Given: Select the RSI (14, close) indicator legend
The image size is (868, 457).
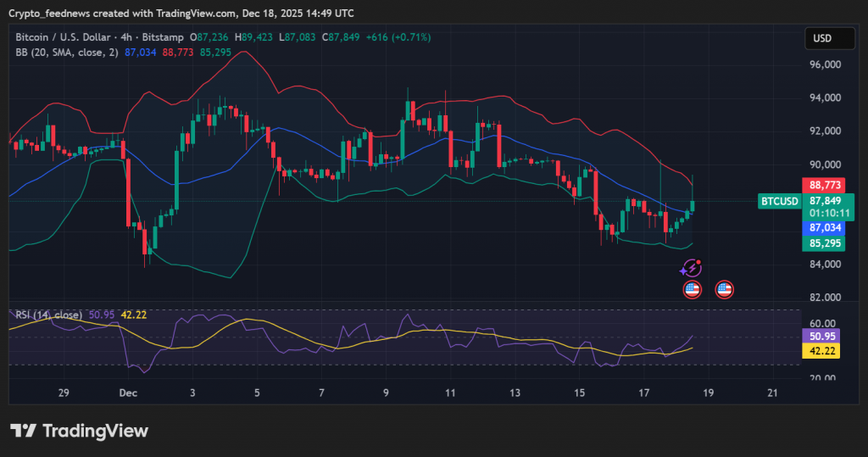Looking at the screenshot, I should click(x=48, y=315).
